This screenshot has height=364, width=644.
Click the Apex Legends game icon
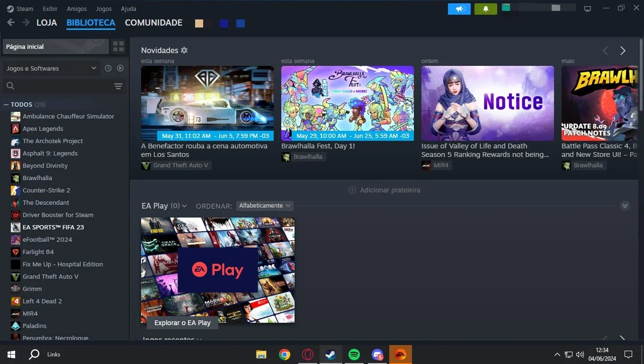[x=16, y=128]
